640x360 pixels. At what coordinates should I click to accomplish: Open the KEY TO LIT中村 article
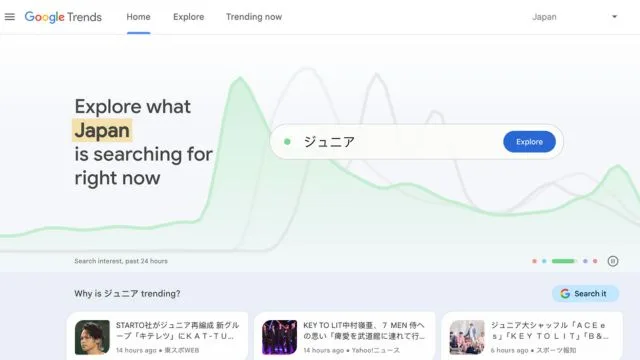point(345,336)
